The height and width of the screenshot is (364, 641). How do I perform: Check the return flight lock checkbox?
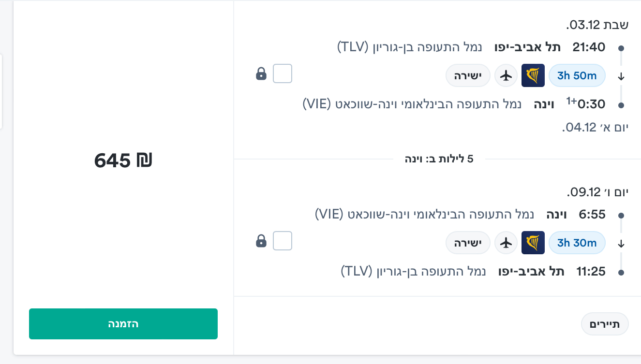[x=283, y=241]
